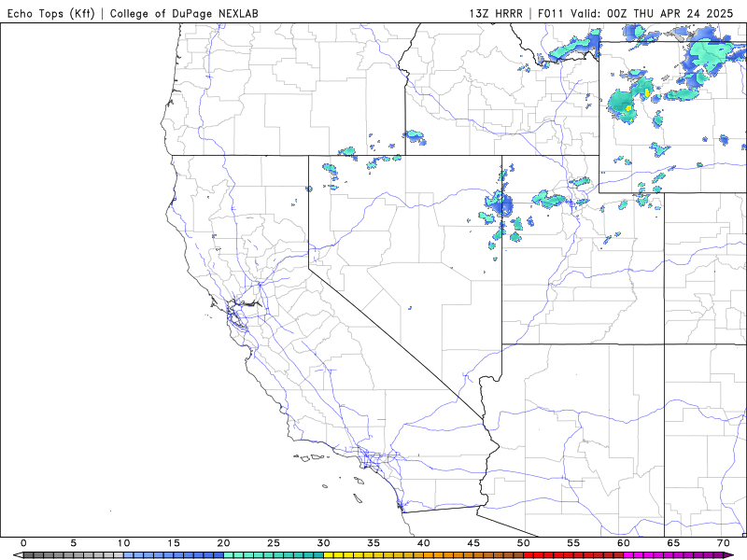Click the colorbar label '65'
747x560 pixels.
(673, 543)
